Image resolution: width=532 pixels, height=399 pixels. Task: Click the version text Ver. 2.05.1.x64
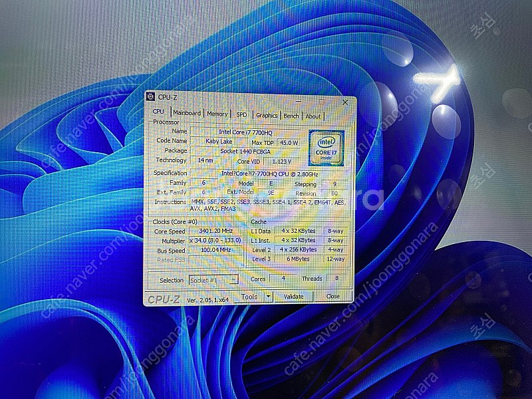[x=208, y=300]
